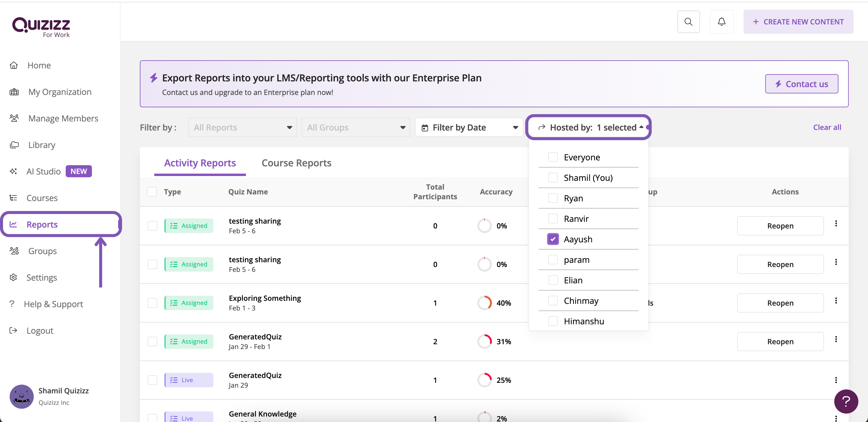Check the Elian host checkbox
This screenshot has height=422, width=868.
point(553,280)
